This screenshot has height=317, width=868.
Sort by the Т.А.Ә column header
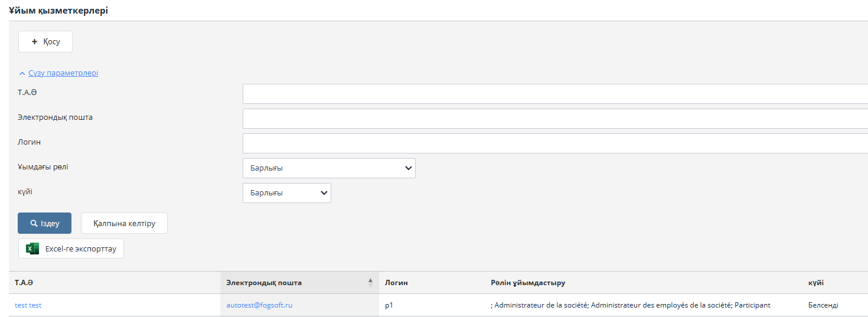pos(24,283)
